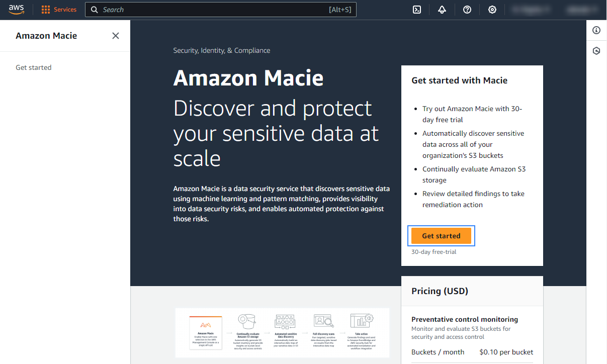
Task: Click the AWS logo home icon
Action: pos(17,10)
